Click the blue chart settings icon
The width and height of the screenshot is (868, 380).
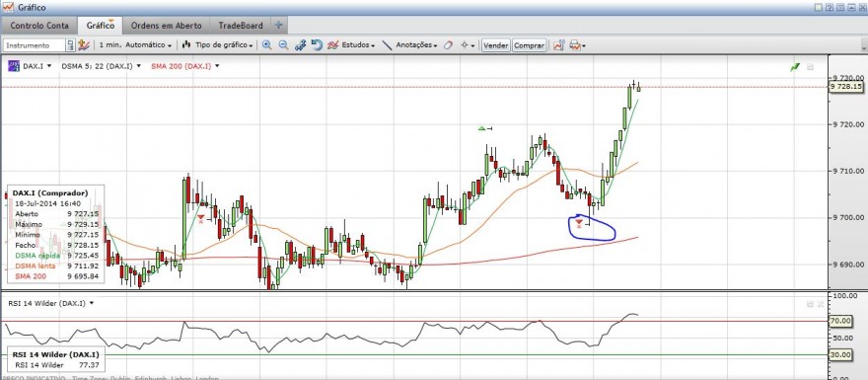click(x=300, y=45)
